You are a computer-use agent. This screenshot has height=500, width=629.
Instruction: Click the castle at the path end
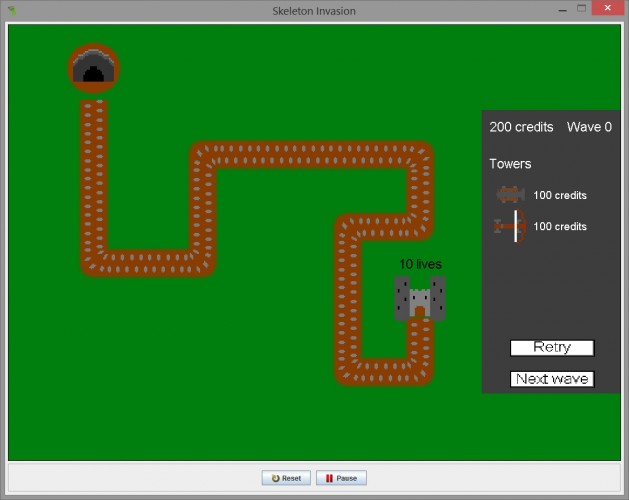[x=420, y=299]
